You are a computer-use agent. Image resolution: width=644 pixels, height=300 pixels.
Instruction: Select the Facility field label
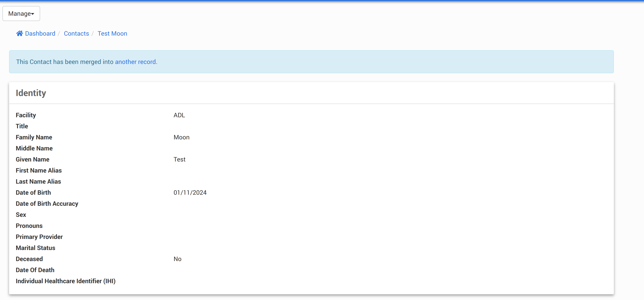click(x=26, y=115)
